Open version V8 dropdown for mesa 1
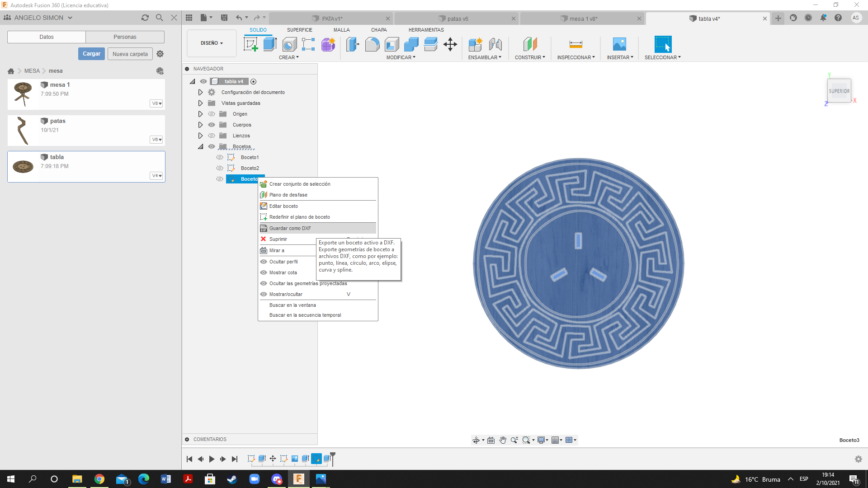868x488 pixels. (x=156, y=103)
